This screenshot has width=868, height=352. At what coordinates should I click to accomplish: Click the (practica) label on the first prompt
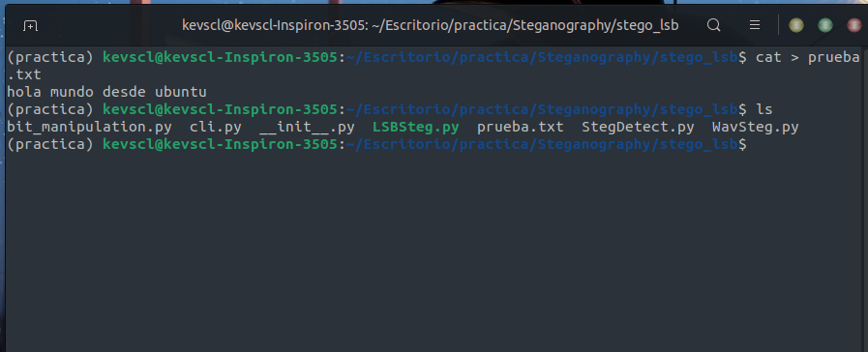[x=50, y=57]
